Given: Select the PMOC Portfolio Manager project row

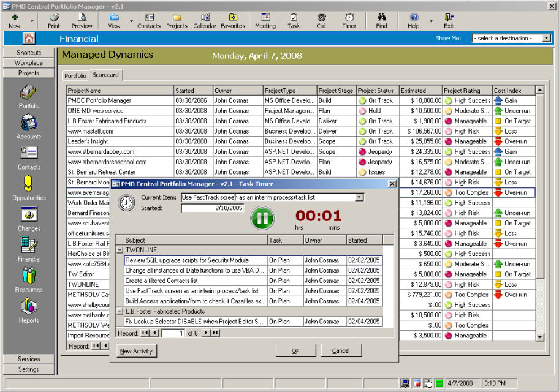Looking at the screenshot, I should tap(301, 100).
